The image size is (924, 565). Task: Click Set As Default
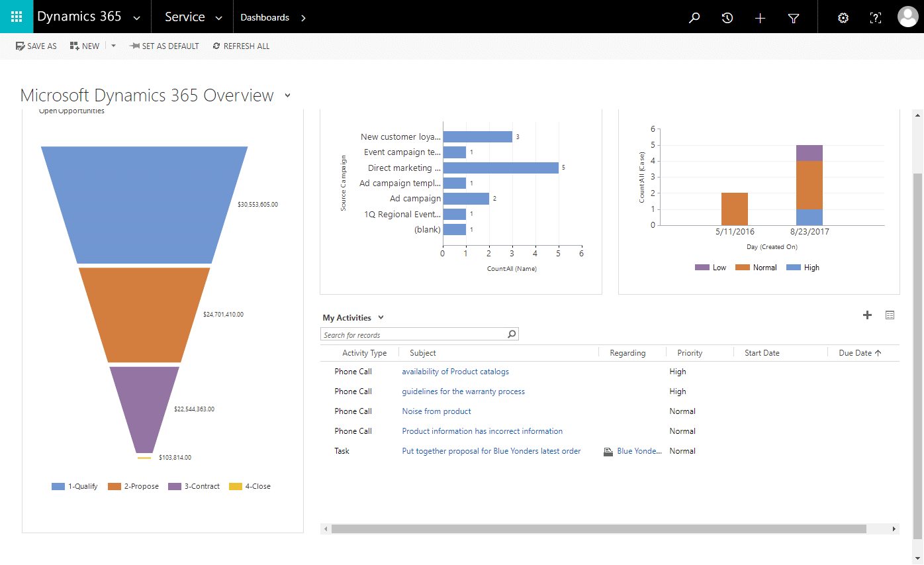(x=165, y=46)
